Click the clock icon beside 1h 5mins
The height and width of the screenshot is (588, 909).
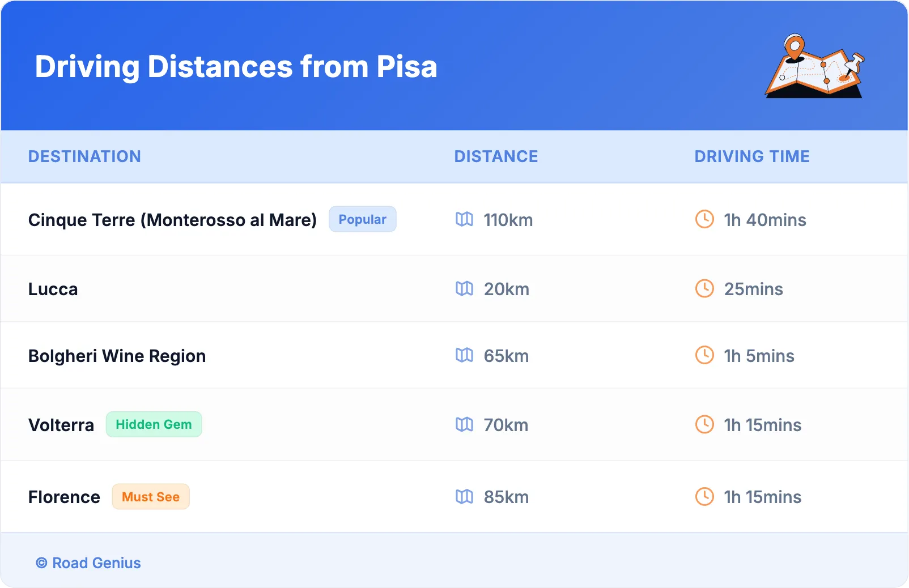(x=704, y=355)
